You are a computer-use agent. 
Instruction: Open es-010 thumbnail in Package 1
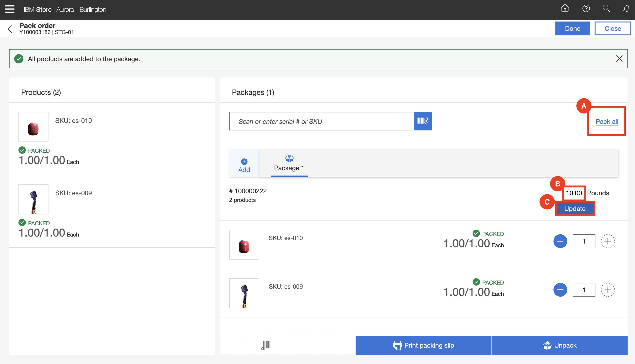click(x=244, y=245)
